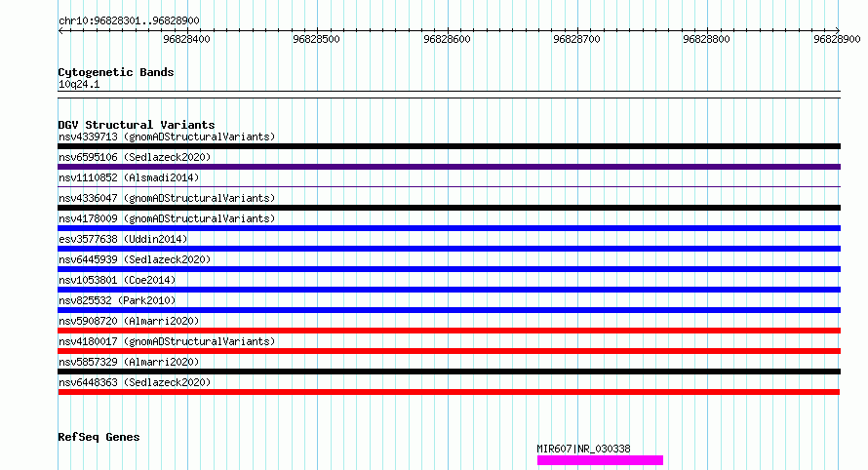The height and width of the screenshot is (470, 868).
Task: Click the chr10:96828301..96828900 region label
Action: click(x=129, y=20)
